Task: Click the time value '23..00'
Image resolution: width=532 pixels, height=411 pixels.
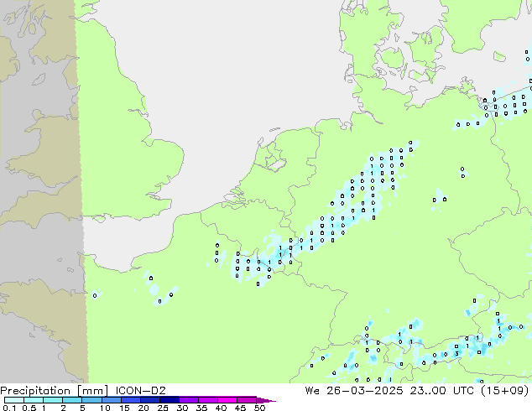Action: [x=428, y=391]
